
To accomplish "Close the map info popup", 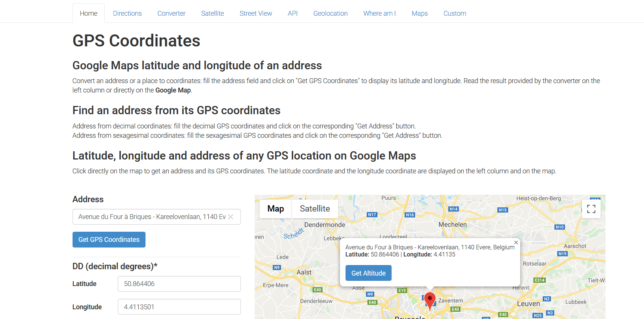I will (516, 243).
